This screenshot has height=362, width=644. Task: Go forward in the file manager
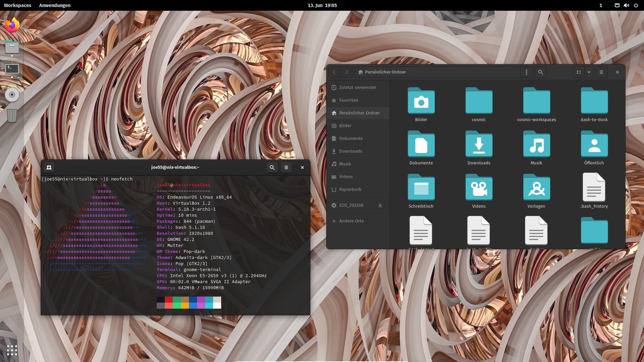[x=347, y=72]
